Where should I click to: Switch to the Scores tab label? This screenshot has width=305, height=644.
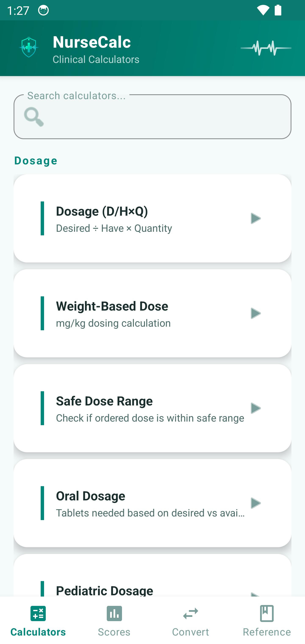pyautogui.click(x=114, y=632)
